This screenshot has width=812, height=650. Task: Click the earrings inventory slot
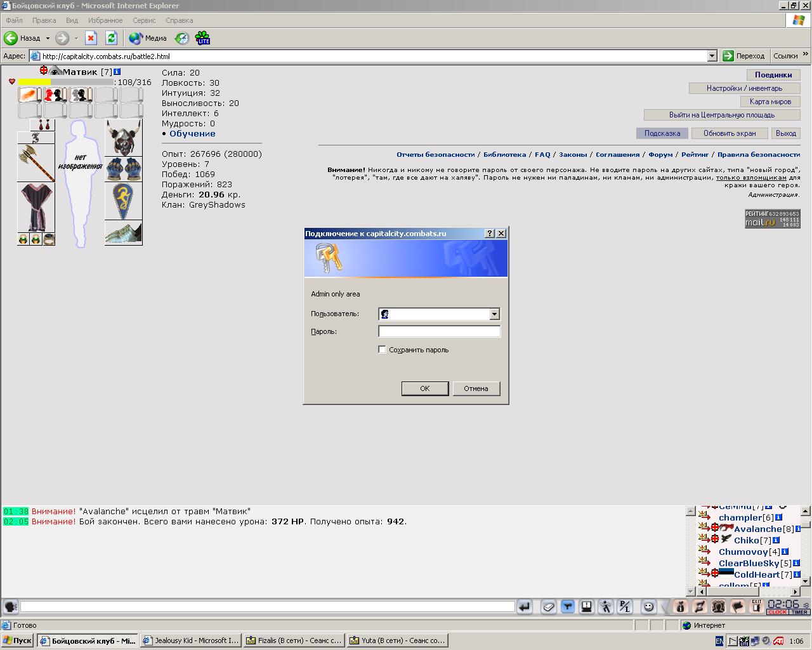click(43, 125)
